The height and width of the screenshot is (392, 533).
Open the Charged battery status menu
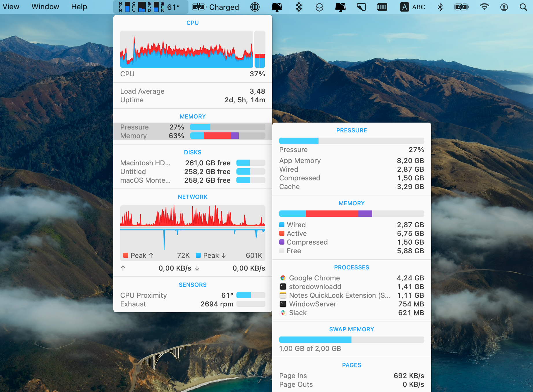216,7
